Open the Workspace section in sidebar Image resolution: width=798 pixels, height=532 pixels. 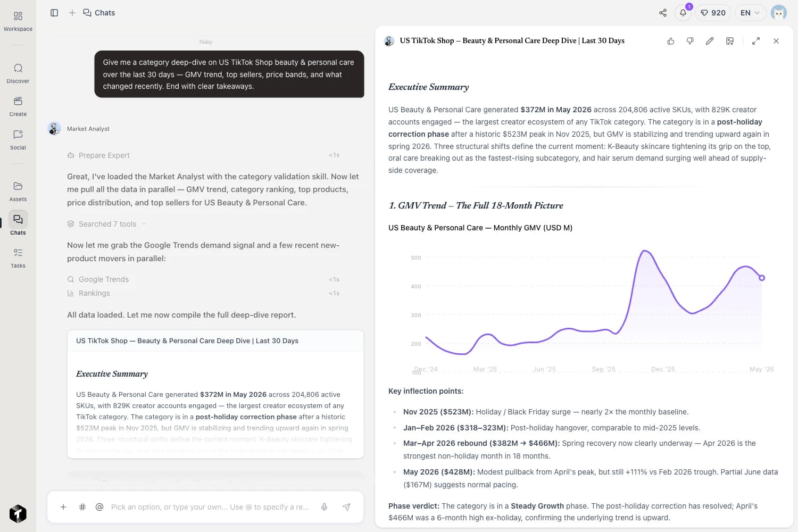pyautogui.click(x=18, y=21)
